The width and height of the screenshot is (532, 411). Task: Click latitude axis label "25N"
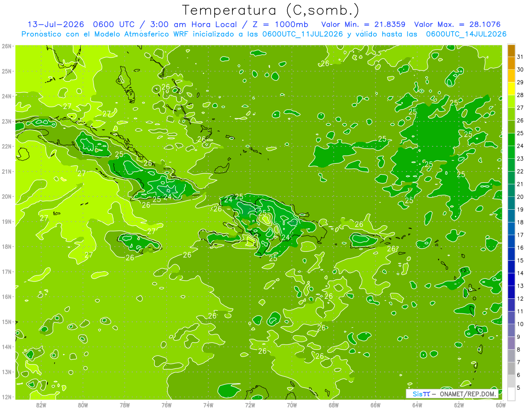(x=6, y=71)
